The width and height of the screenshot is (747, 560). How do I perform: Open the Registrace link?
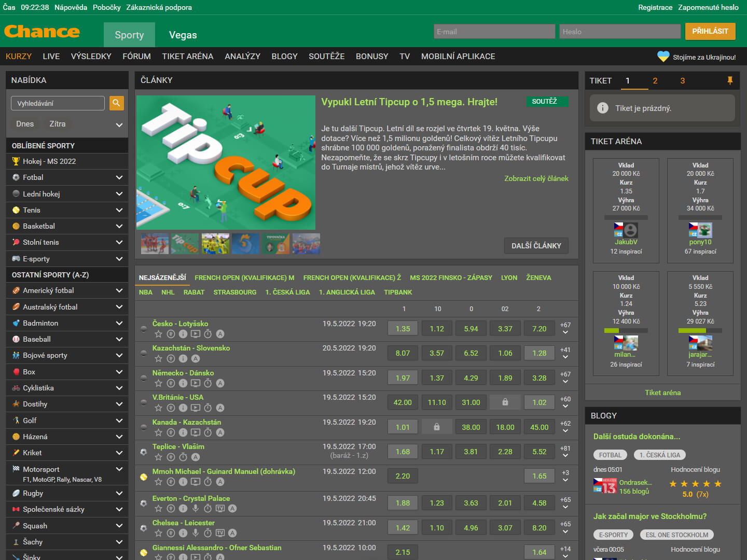coord(655,7)
